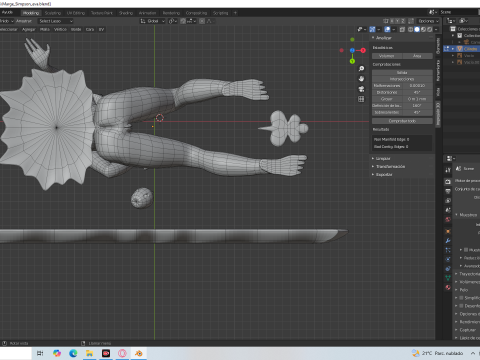This screenshot has height=360, width=480.
Task: Switch to the Shading workspace tab
Action: [126, 13]
